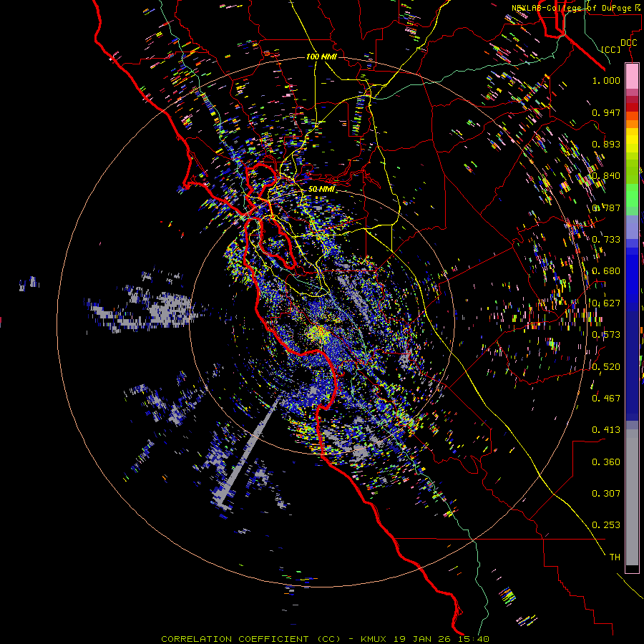This screenshot has width=644, height=644.
Task: Click the 0.840 value on color scale
Action: (606, 176)
